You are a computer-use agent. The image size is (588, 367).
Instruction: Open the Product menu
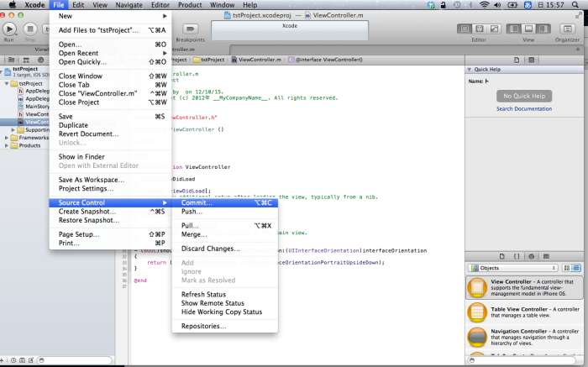pos(190,5)
